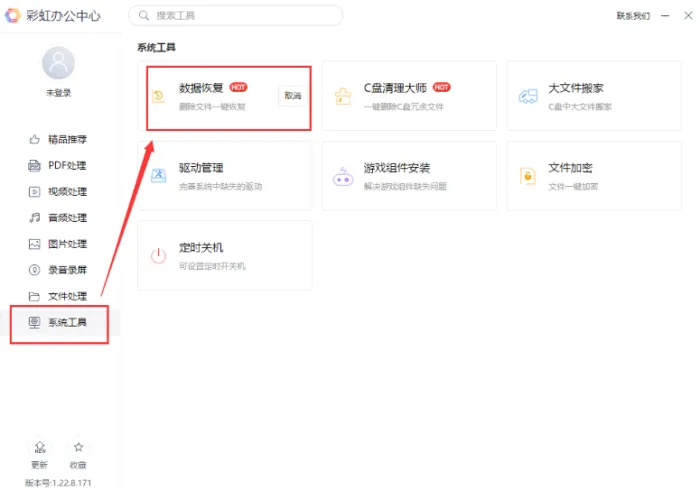The height and width of the screenshot is (490, 700).
Task: Click the search magnifier icon
Action: 144,16
